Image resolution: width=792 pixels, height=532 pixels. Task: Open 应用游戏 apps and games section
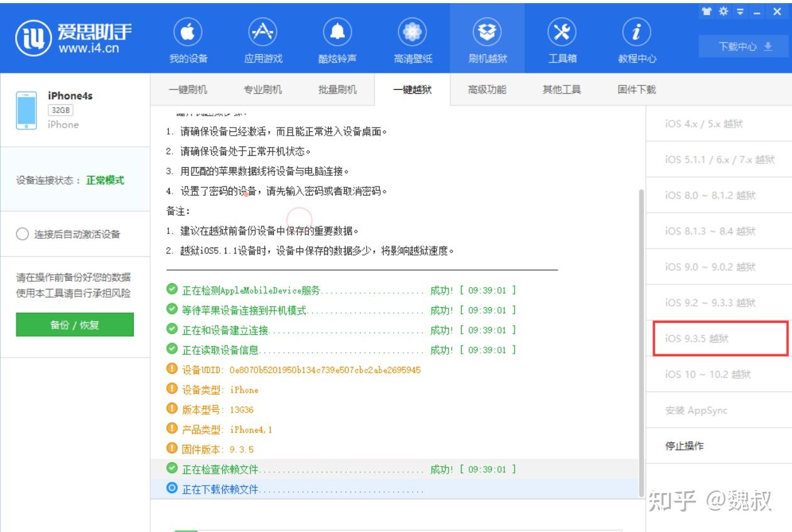pos(263,41)
